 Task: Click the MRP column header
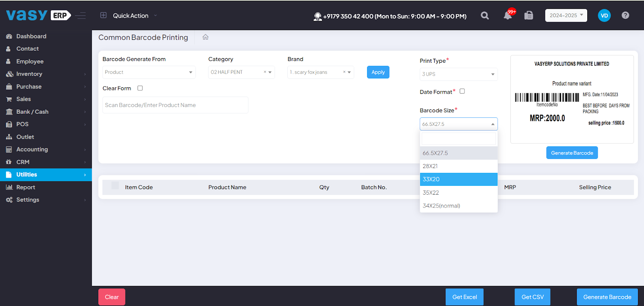510,187
